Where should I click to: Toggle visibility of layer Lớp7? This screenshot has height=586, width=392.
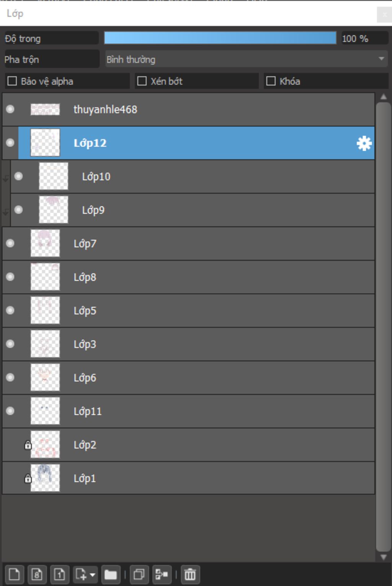coord(10,243)
